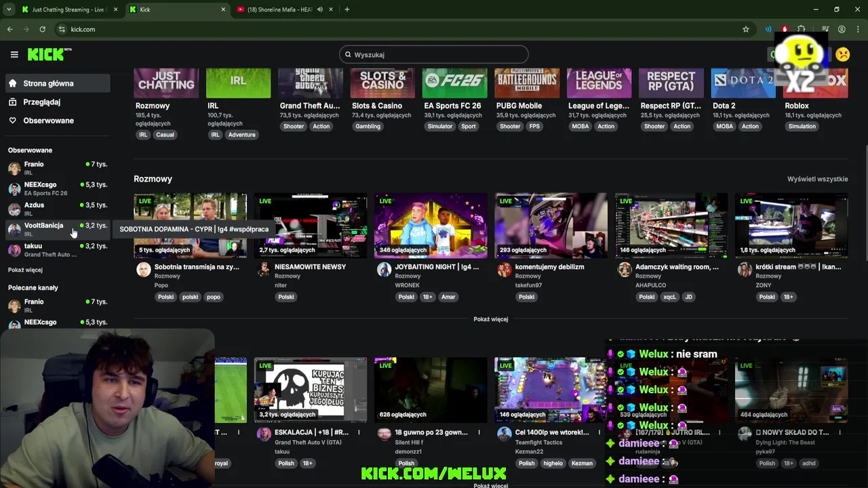The width and height of the screenshot is (868, 488).
Task: Go back in browser history
Action: (9, 29)
